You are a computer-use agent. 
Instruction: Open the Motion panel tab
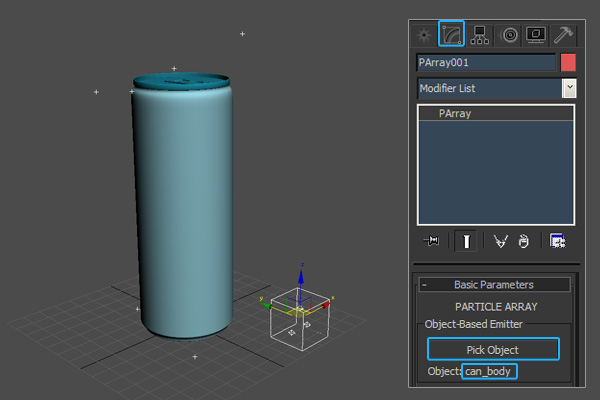(509, 34)
